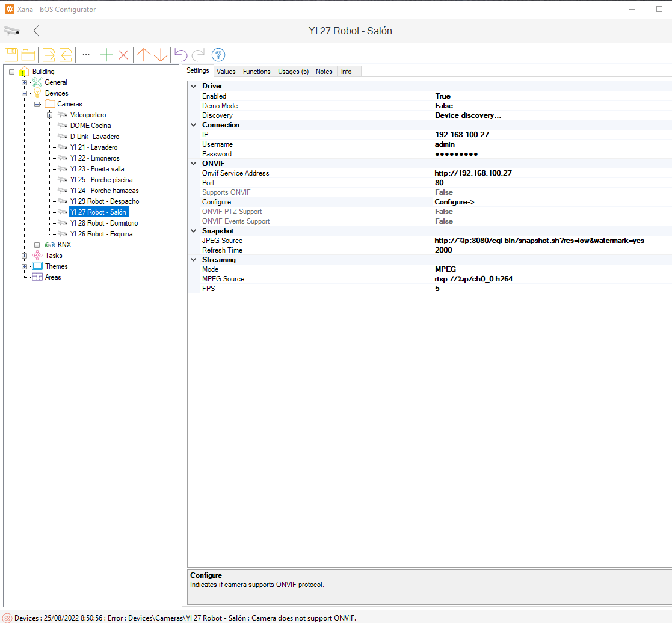Click the Move Up arrow icon

[143, 55]
